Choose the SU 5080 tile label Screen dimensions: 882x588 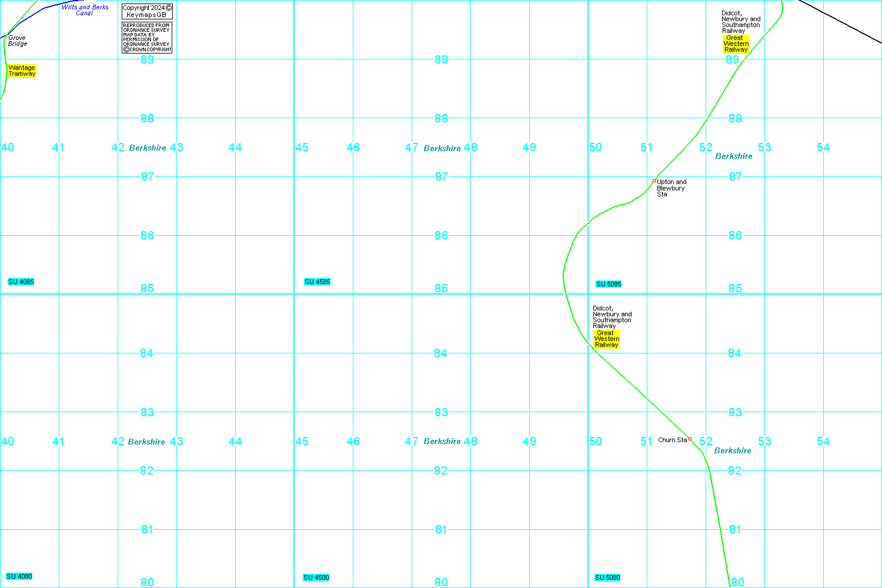(x=607, y=578)
